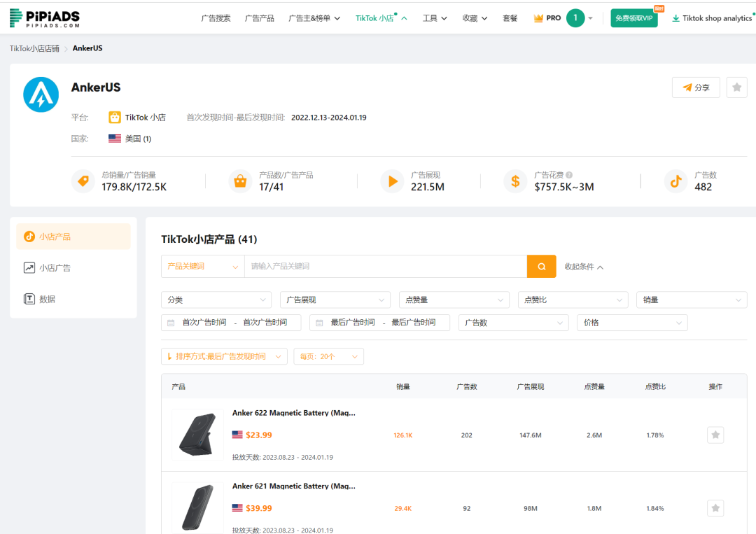Click the 广告展现 column header

pyautogui.click(x=531, y=386)
